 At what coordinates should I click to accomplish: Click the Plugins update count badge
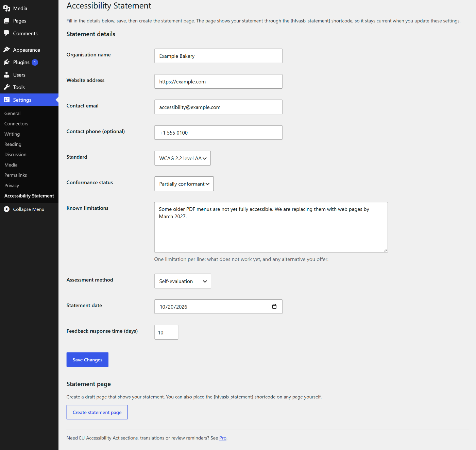35,63
